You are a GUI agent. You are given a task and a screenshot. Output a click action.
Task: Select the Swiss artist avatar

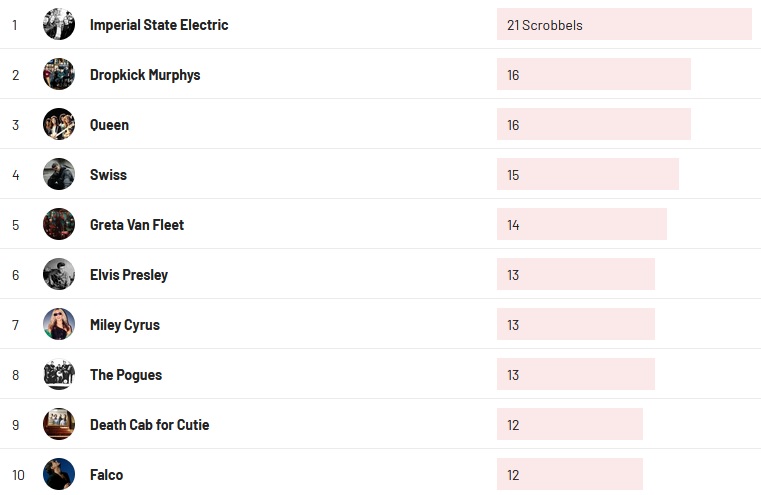(59, 174)
